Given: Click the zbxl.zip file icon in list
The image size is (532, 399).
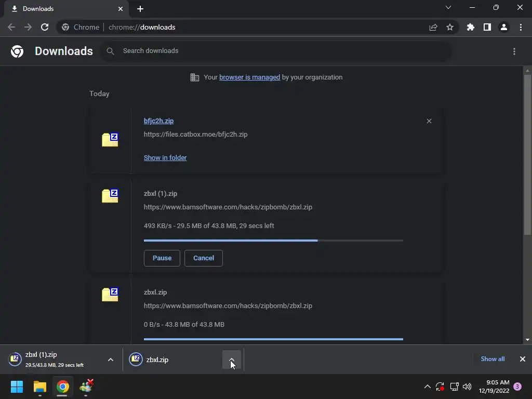Looking at the screenshot, I should click(x=110, y=294).
